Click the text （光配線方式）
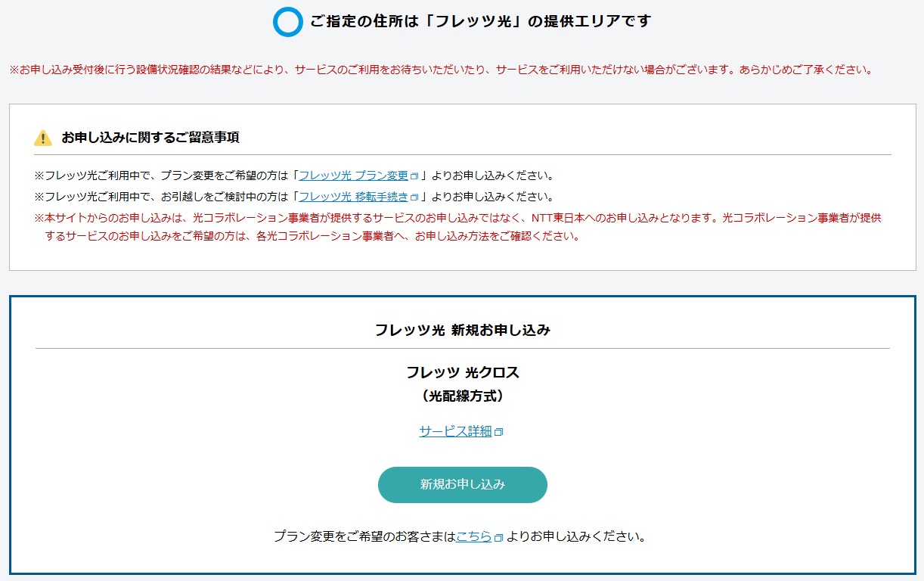Image resolution: width=924 pixels, height=581 pixels. coord(463,396)
